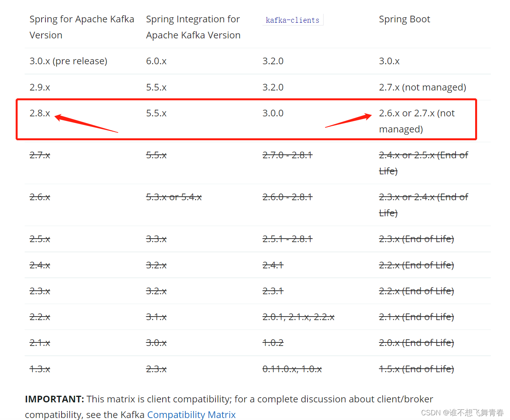This screenshot has width=510, height=420.
Task: Select the struck-through '2.2.x' version cell
Action: 40,317
